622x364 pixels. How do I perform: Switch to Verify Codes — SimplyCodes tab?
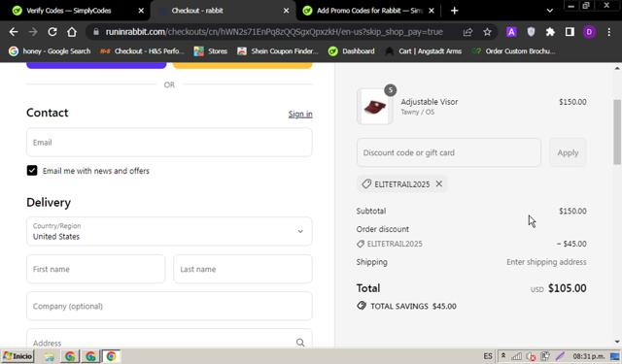[69, 11]
